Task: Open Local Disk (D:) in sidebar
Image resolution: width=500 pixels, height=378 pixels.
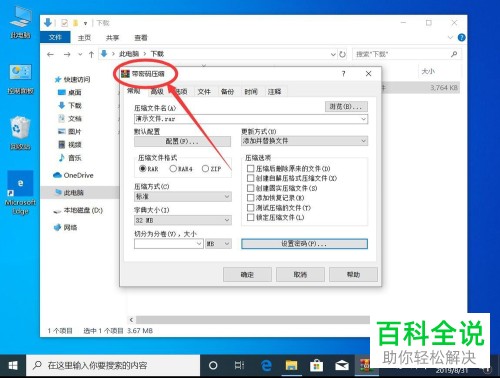Action: 78,210
